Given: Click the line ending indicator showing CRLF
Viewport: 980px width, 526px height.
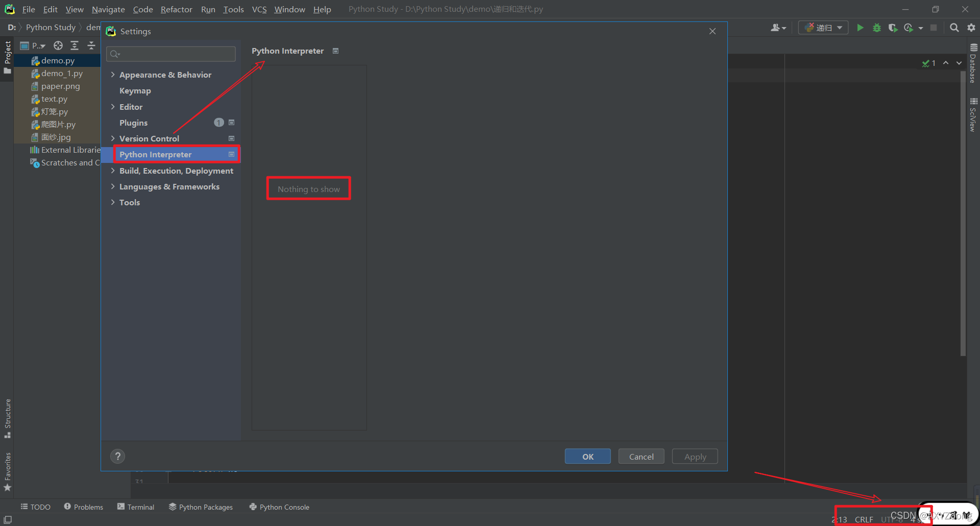Looking at the screenshot, I should coord(864,519).
